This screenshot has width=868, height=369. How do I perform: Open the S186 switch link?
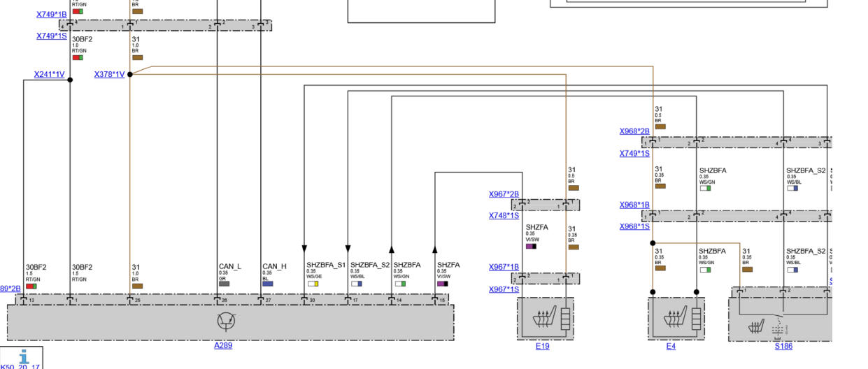pos(783,346)
